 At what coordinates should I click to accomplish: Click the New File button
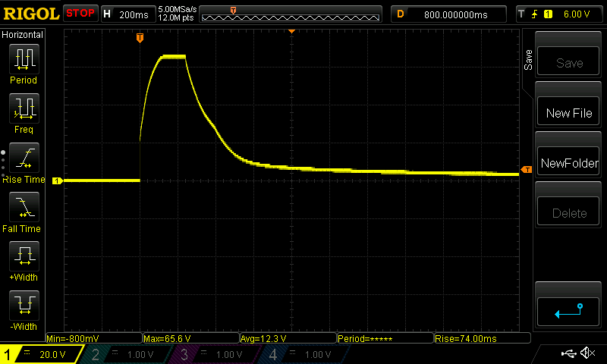tap(568, 113)
